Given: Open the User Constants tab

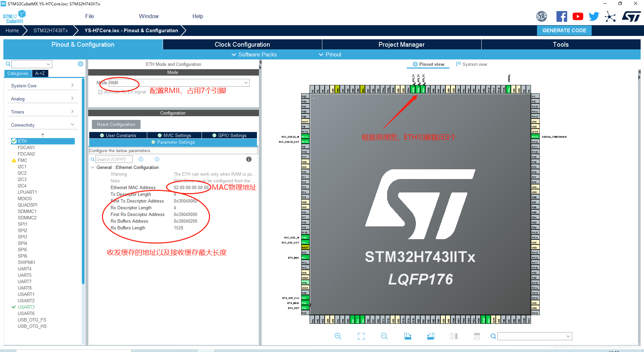Looking at the screenshot, I should pos(118,135).
